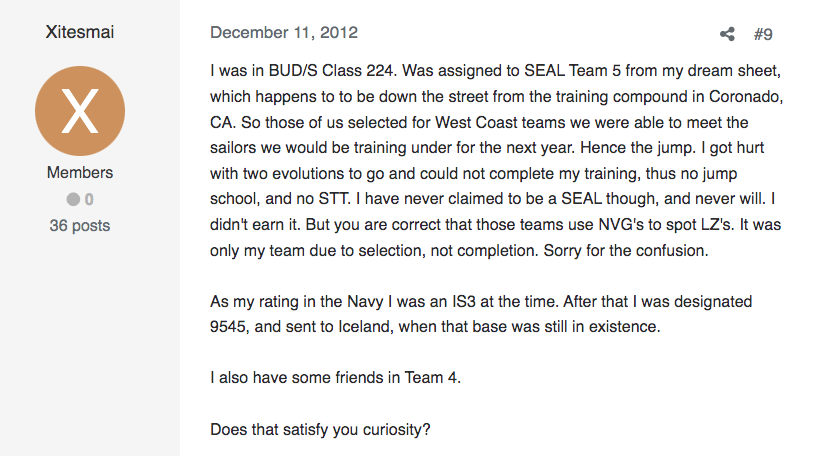The width and height of the screenshot is (816, 456).
Task: Click the December 11, 2012 timestamp
Action: click(284, 32)
